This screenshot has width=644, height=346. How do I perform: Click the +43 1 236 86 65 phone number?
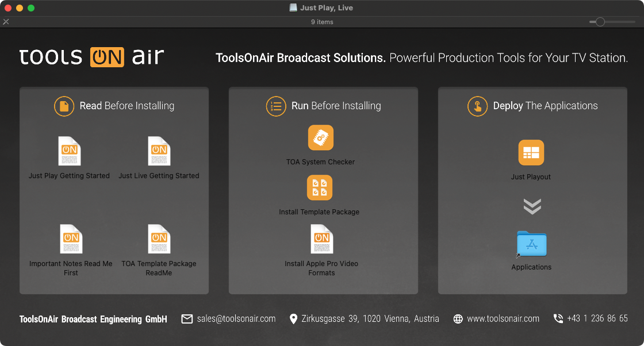597,318
